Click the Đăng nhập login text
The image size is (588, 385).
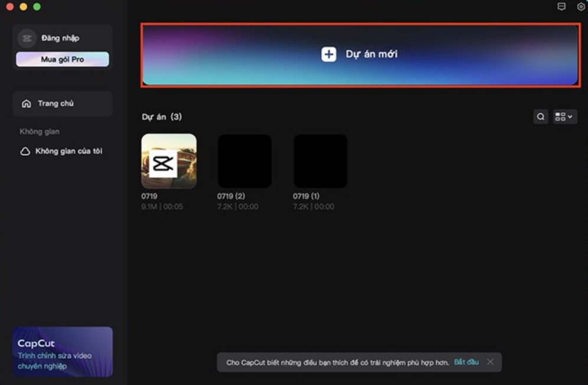pos(60,38)
